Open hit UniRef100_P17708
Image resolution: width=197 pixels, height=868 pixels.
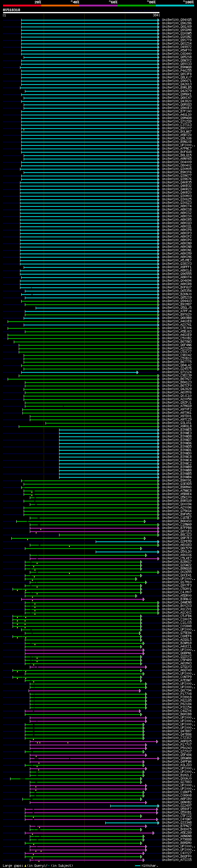pos(177,694)
